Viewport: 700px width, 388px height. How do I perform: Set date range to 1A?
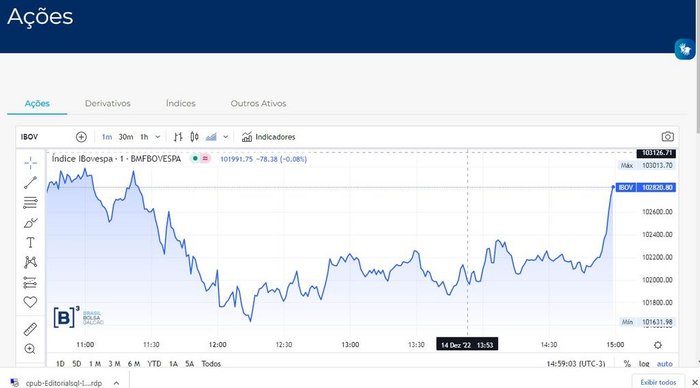coord(173,364)
